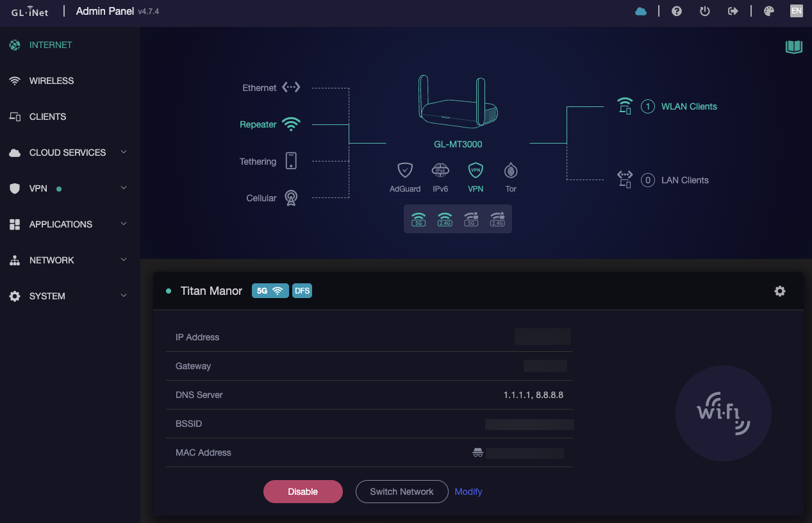Viewport: 812px width, 523px height.
Task: Open AdGuard shield icon
Action: (x=405, y=170)
